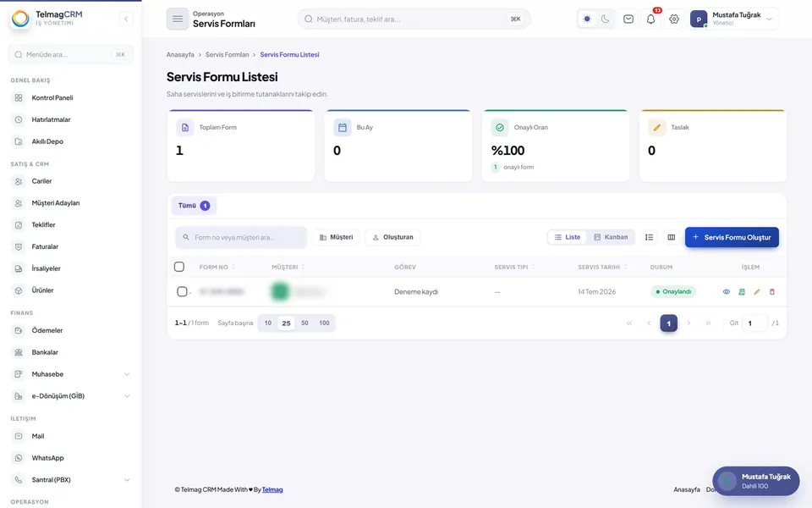Open the Telmag footer link
Screen dimensions: 812x508
click(x=272, y=490)
